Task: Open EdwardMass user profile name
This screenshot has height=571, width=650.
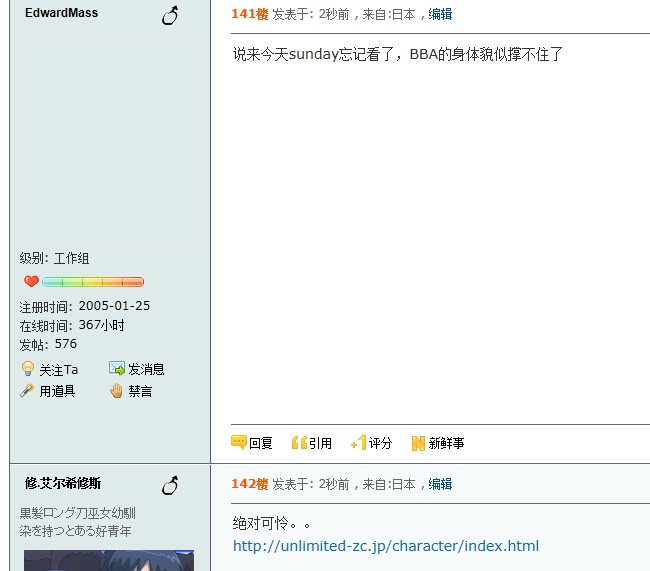Action: pos(61,13)
